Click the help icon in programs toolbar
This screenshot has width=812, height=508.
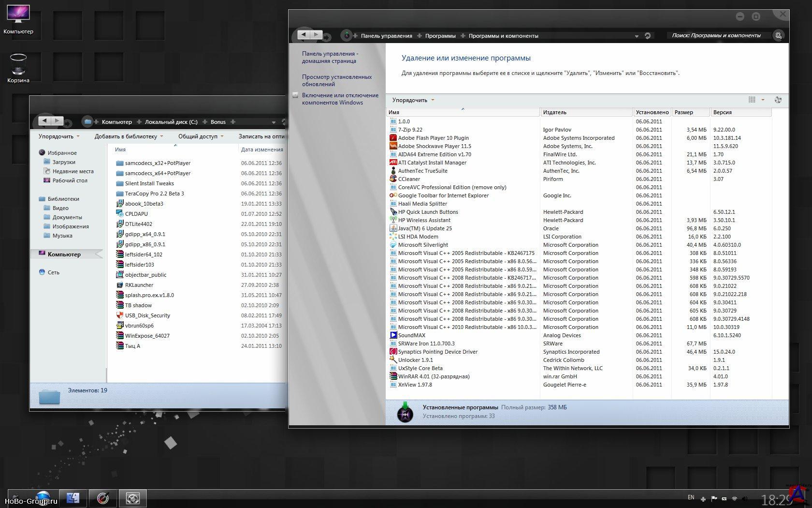pyautogui.click(x=778, y=100)
